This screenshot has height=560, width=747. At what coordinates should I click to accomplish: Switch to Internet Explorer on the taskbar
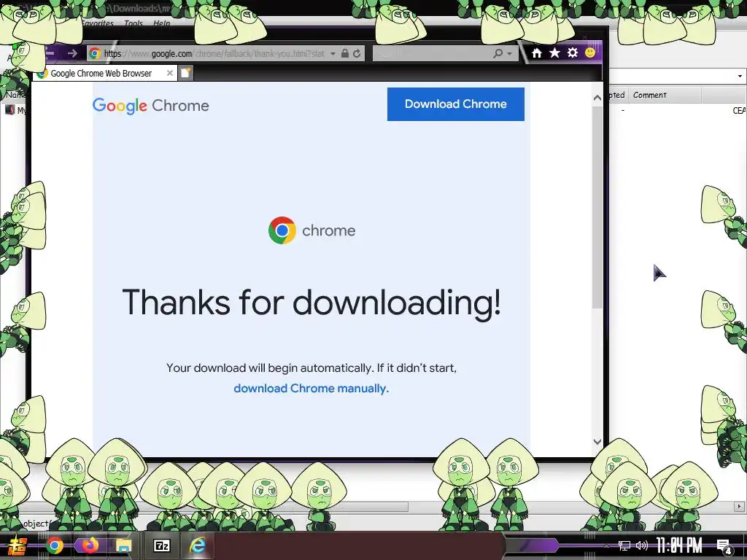(197, 545)
